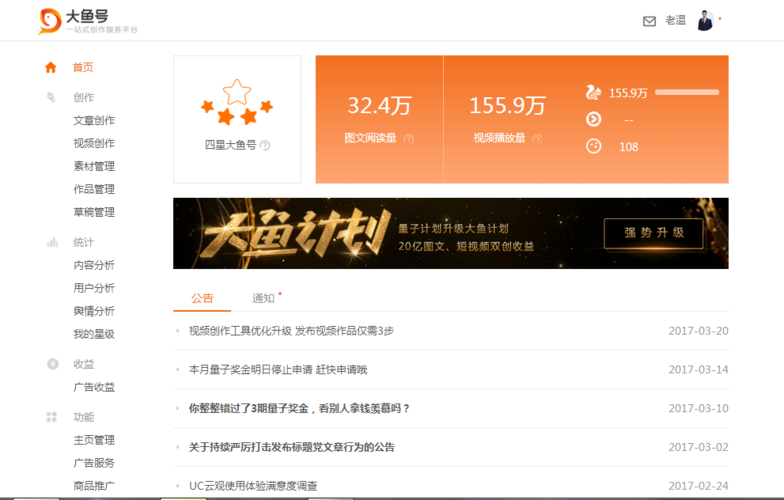Click the 四星大鱼号 label
784x500 pixels.
230,145
